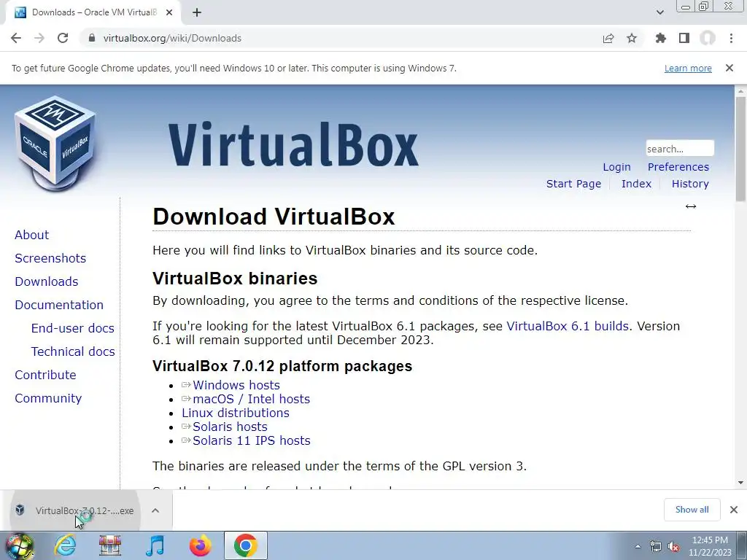Click the browser forward arrow

coord(39,38)
